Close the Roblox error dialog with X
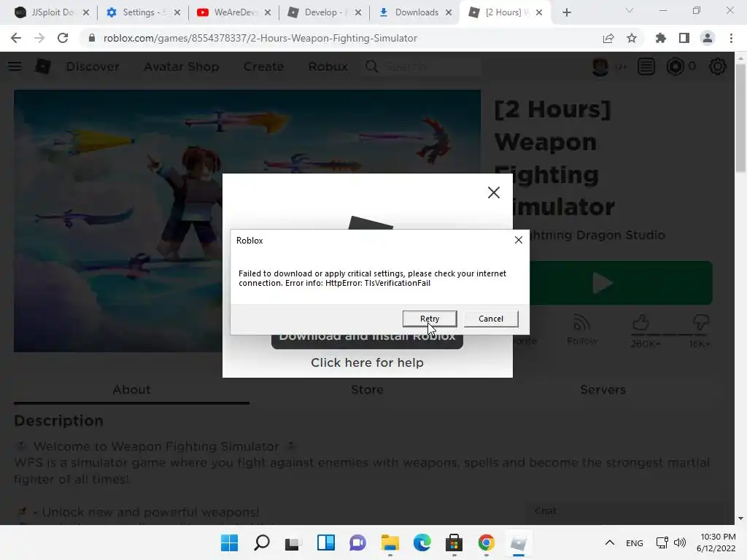This screenshot has height=560, width=747. 519,240
